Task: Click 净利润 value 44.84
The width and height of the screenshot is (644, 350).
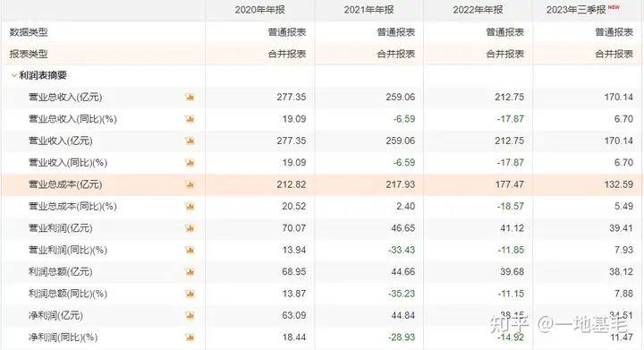Action: (x=403, y=315)
